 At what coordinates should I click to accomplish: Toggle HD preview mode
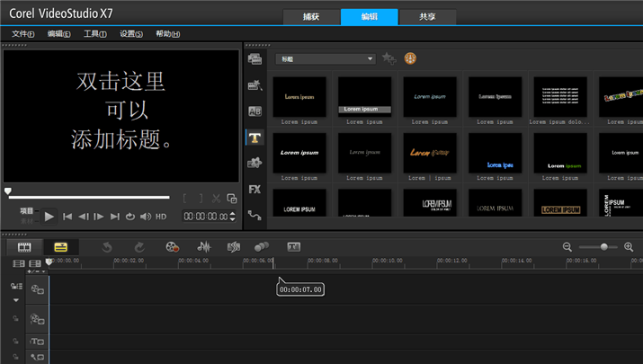[161, 217]
